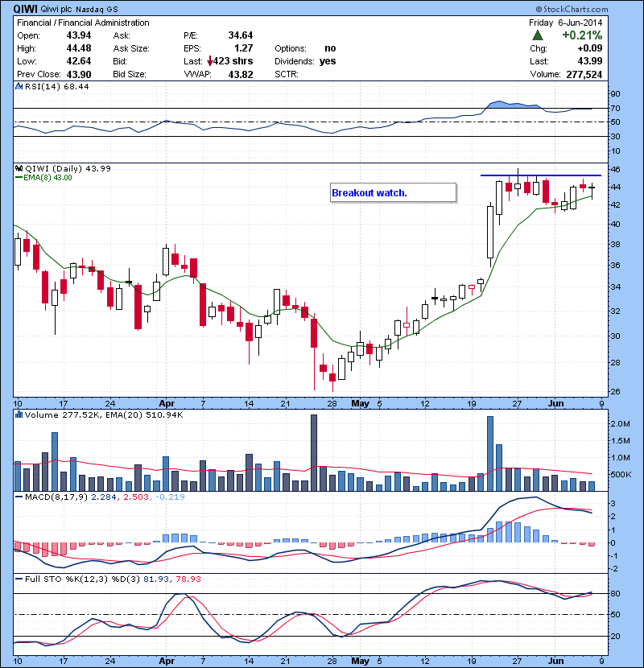Click the Volume bar chart icon
This screenshot has height=668, width=644.
pyautogui.click(x=19, y=414)
